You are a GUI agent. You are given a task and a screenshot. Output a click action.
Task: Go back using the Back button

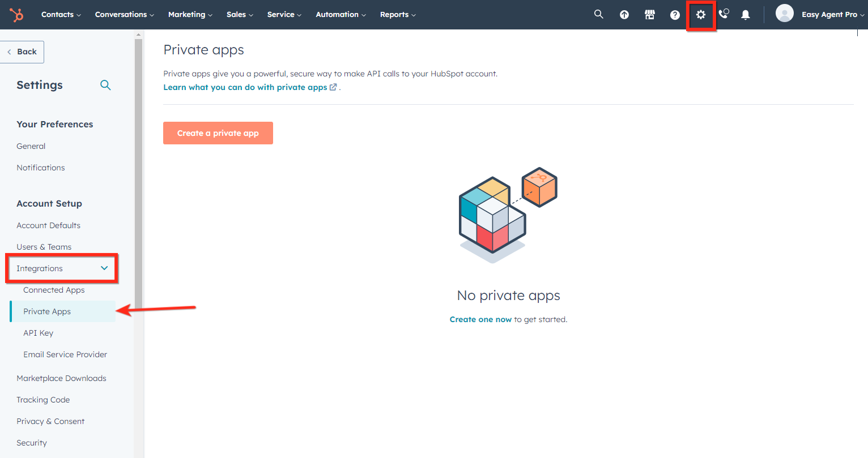[22, 52]
